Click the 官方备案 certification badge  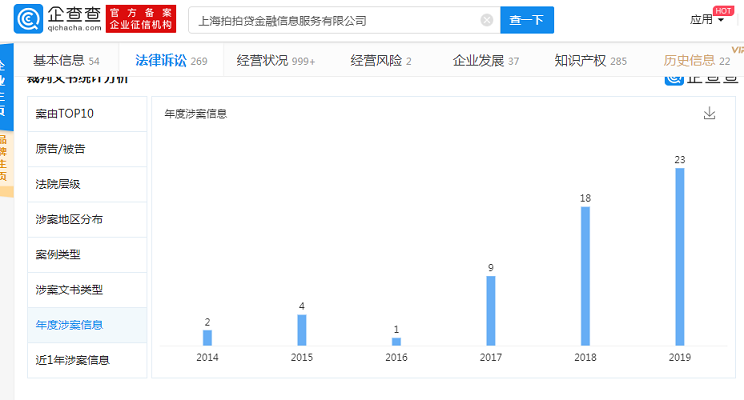coord(135,19)
